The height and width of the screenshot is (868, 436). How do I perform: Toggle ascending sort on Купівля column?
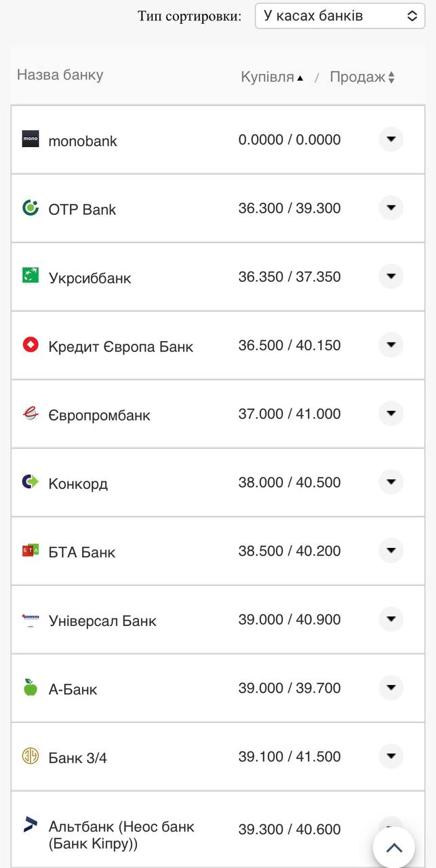pyautogui.click(x=271, y=77)
